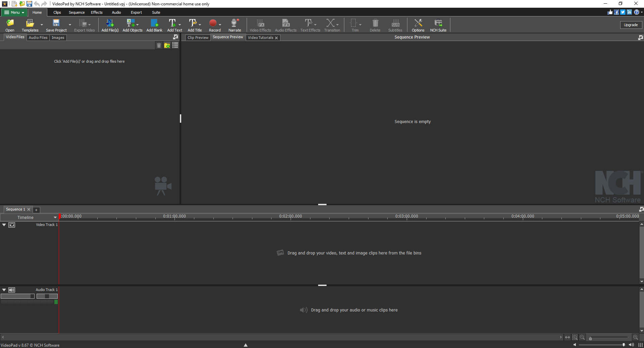Click the Save Project button
This screenshot has width=644, height=348.
coord(56,23)
